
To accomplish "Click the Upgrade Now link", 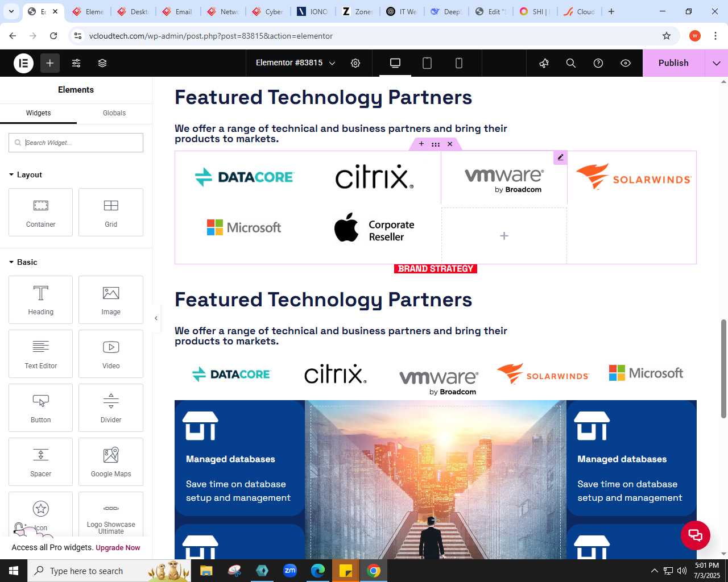I will (x=118, y=548).
